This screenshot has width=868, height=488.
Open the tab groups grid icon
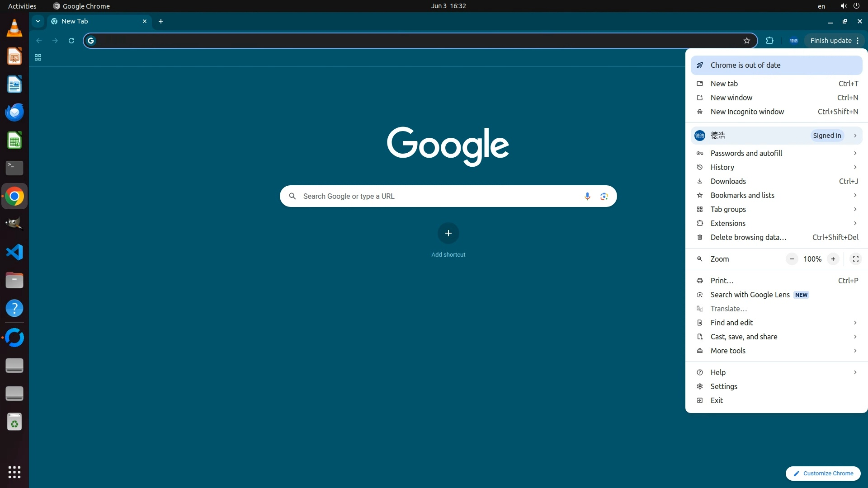[x=38, y=57]
